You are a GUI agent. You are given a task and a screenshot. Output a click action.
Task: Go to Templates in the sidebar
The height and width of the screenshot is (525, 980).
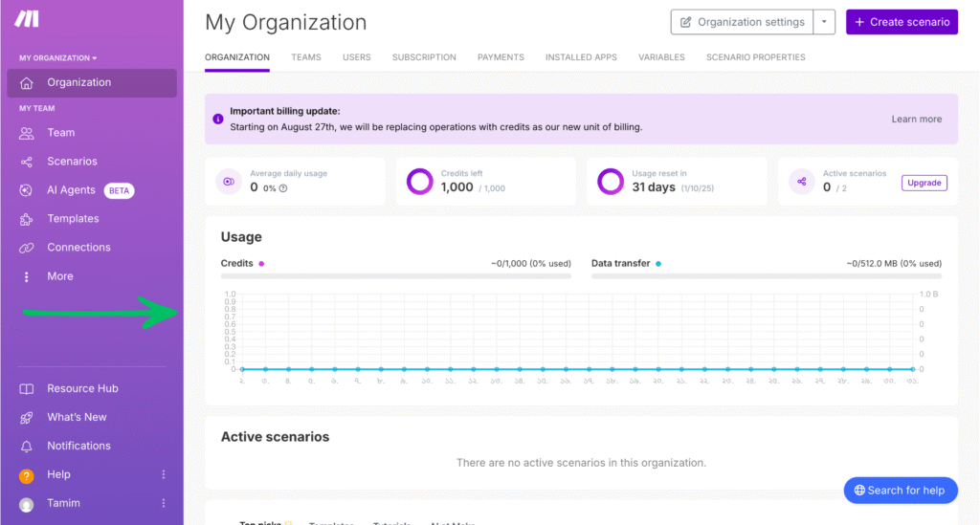(73, 219)
